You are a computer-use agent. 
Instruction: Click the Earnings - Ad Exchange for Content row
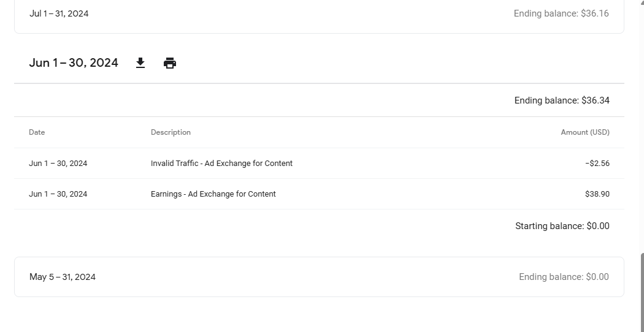[319, 194]
